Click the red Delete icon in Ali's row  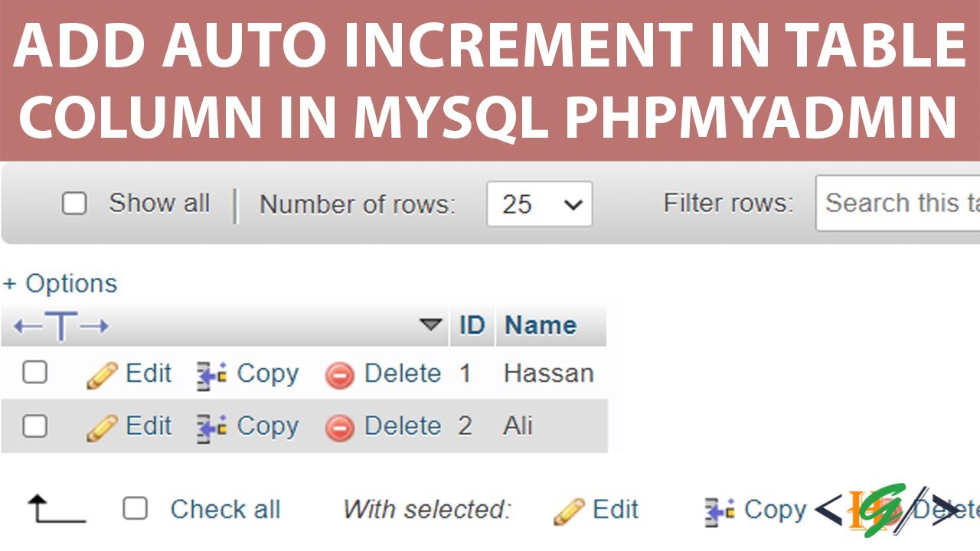[340, 428]
